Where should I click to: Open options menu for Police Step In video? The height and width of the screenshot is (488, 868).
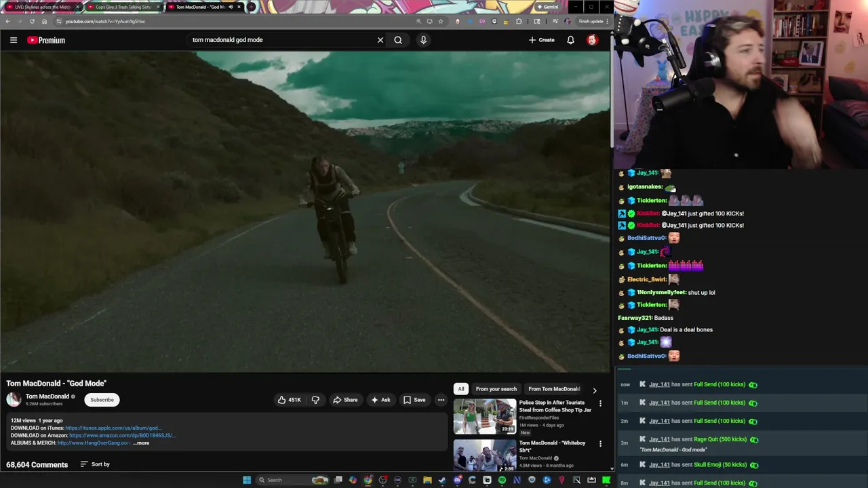click(600, 403)
